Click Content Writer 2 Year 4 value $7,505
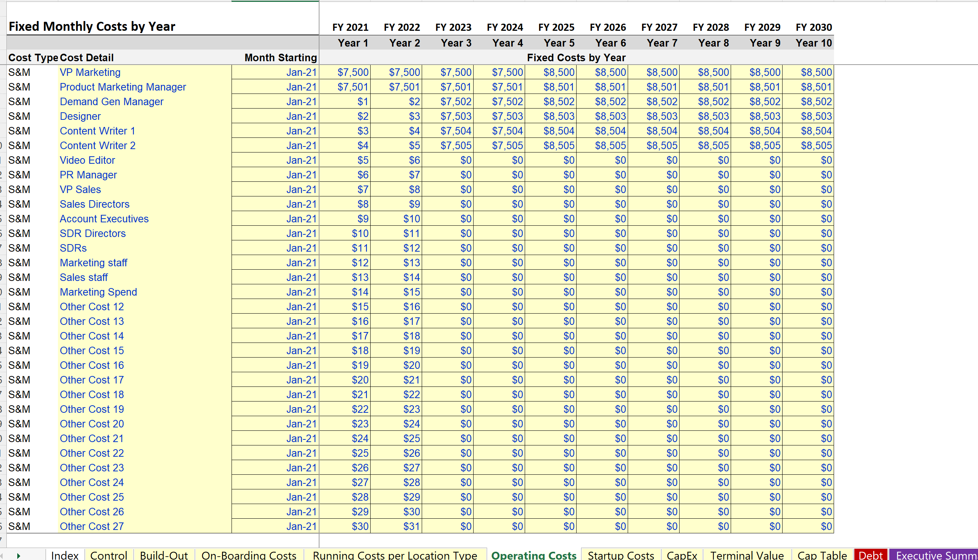The height and width of the screenshot is (560, 978). coord(499,145)
